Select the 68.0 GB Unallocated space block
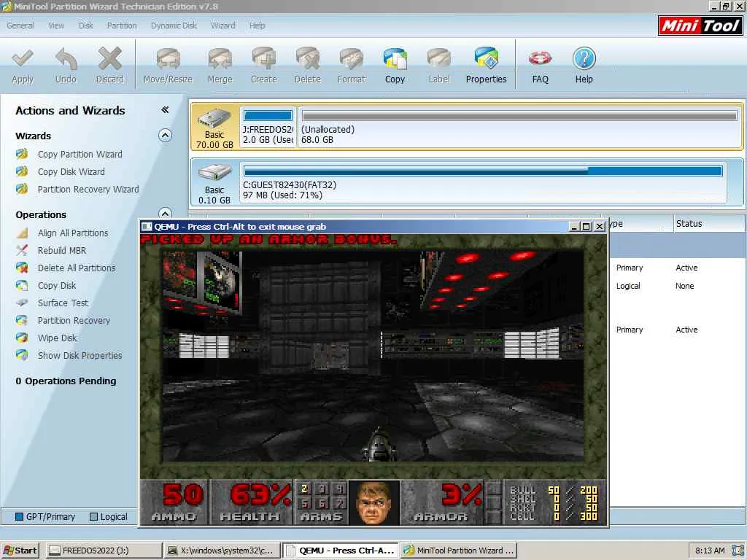 coord(519,127)
